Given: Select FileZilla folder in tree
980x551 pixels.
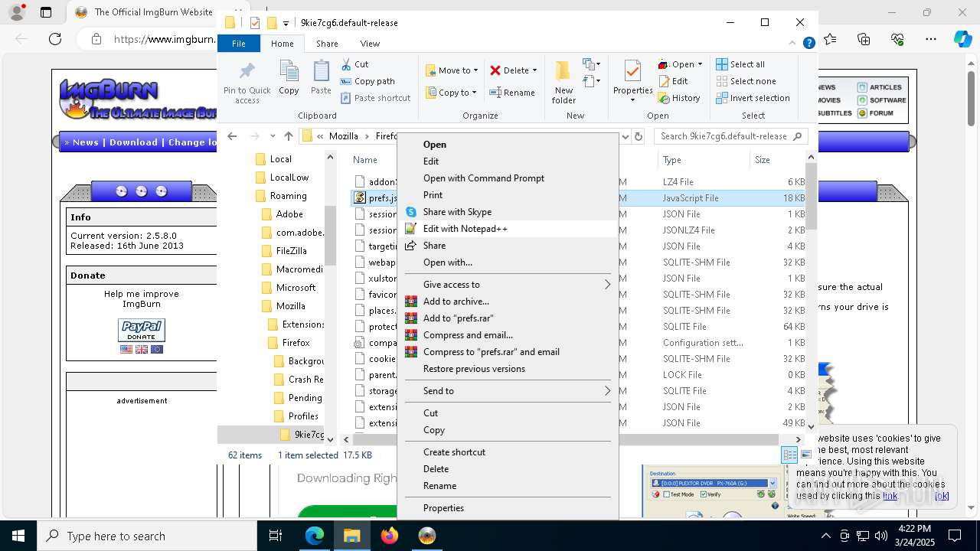Looking at the screenshot, I should click(291, 251).
